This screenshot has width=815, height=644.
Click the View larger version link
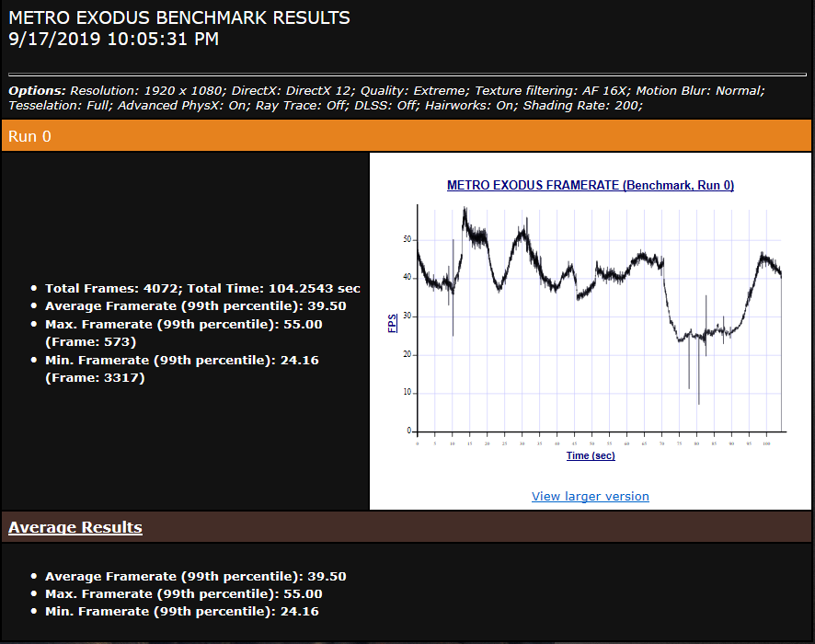590,497
